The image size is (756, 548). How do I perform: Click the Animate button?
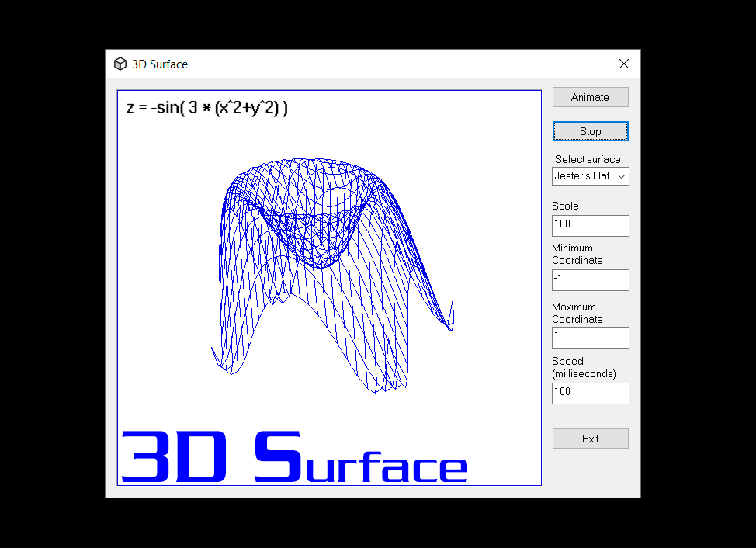coord(590,97)
